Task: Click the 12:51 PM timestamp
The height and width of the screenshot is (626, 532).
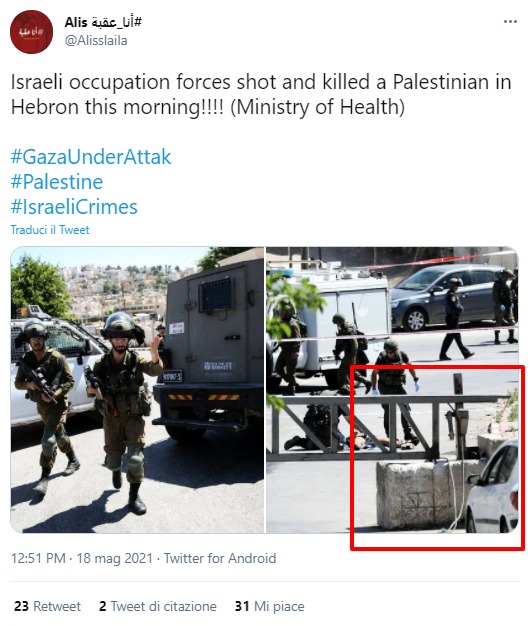Action: (38, 558)
